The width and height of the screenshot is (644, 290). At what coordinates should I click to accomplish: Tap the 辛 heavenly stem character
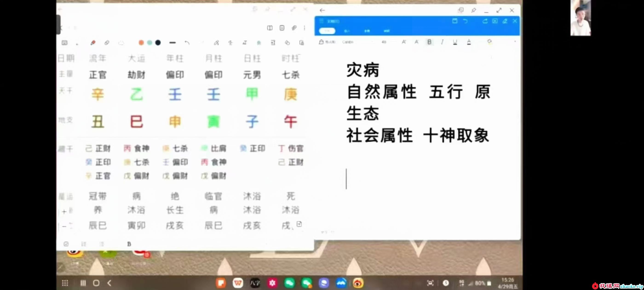98,94
